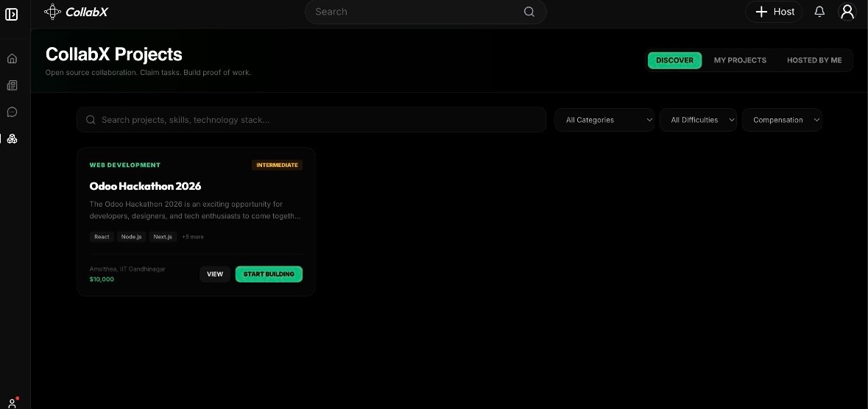Click the CollabX logo
Screen dimensions: 868x409
[x=76, y=12]
